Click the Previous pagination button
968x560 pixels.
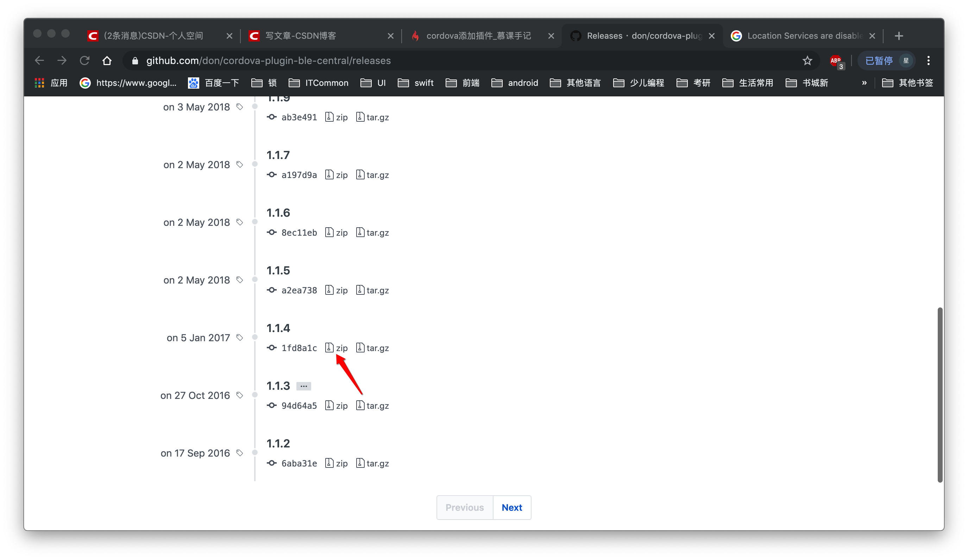click(x=465, y=507)
